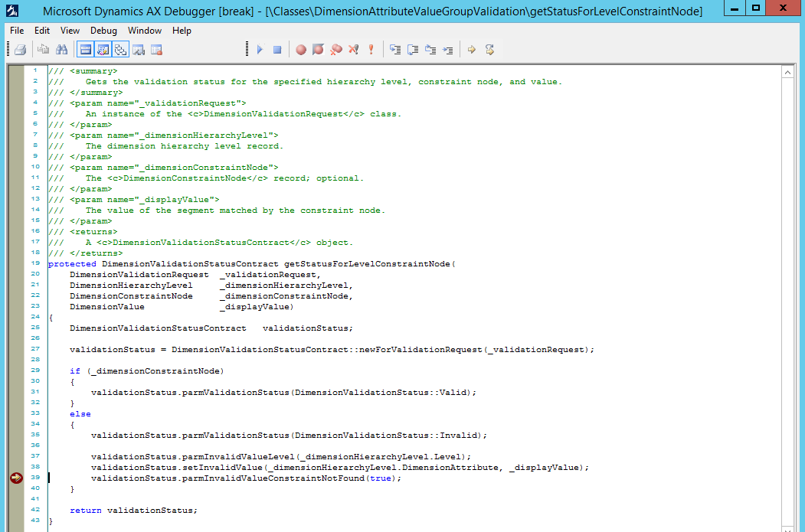Viewport: 805px width, 532px height.
Task: Click the red exclamation mark toolbar icon
Action: (371, 50)
